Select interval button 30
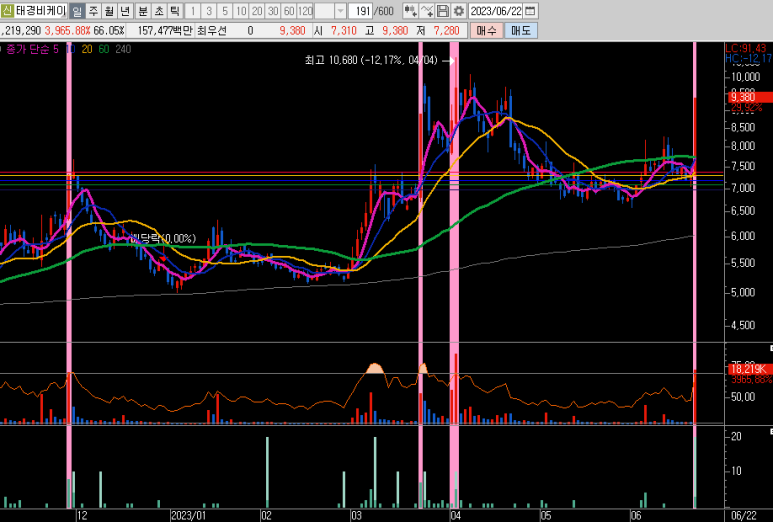This screenshot has height=522, width=773. 273,10
